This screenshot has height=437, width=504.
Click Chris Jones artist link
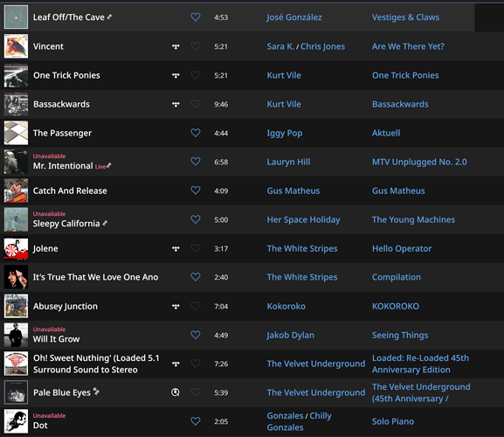[322, 46]
